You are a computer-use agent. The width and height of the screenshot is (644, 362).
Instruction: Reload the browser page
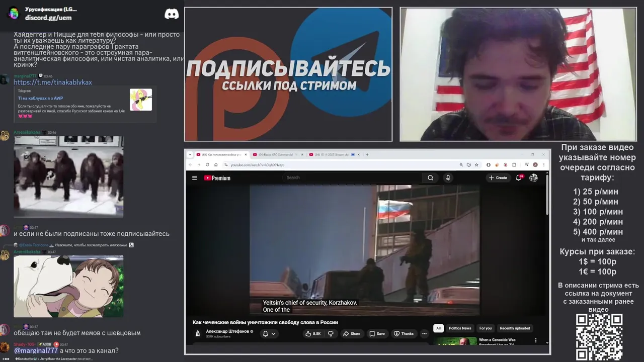tap(207, 165)
